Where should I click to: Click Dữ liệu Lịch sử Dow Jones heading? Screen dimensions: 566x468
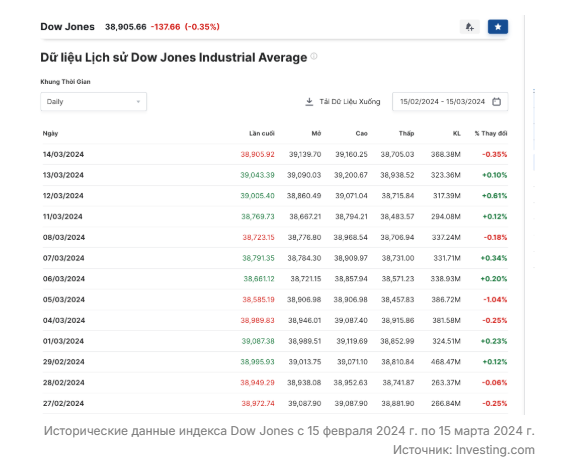[174, 58]
